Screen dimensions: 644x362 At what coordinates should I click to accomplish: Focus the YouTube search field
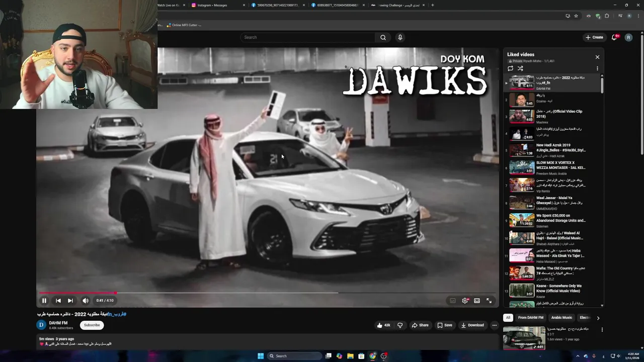click(x=308, y=37)
